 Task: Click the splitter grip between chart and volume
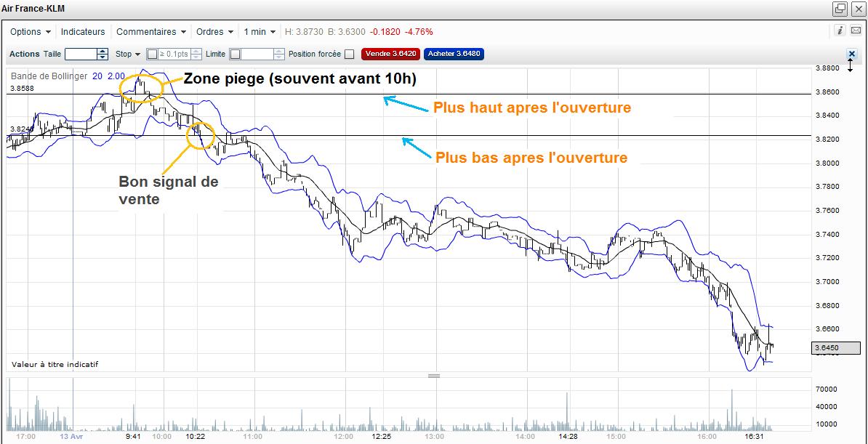(x=434, y=376)
